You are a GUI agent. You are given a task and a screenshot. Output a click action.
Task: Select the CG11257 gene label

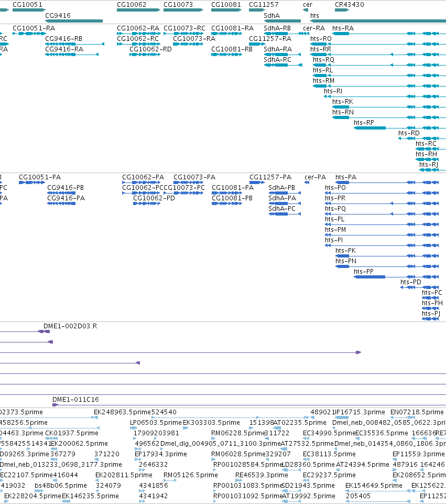264,5
